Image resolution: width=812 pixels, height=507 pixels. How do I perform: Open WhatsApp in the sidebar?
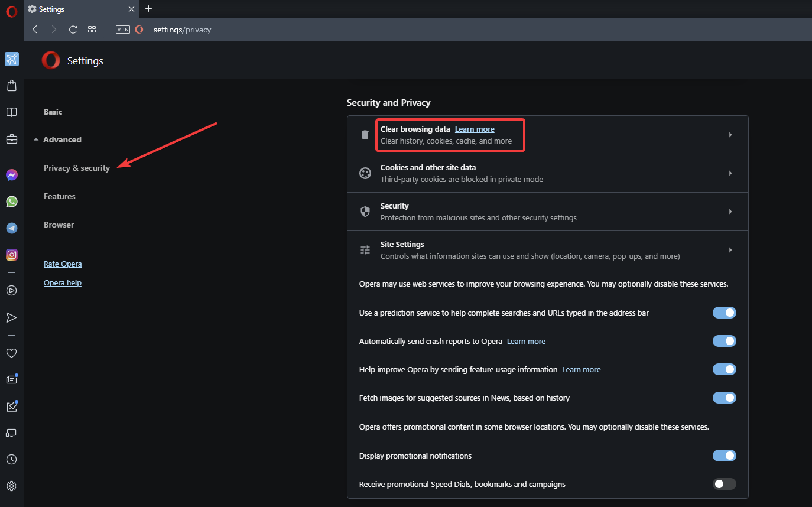pos(11,201)
